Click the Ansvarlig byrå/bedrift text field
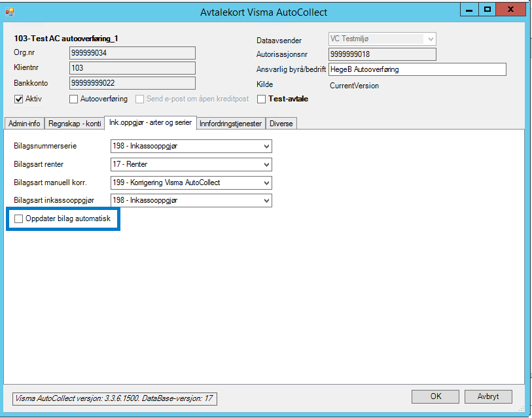 (x=417, y=69)
